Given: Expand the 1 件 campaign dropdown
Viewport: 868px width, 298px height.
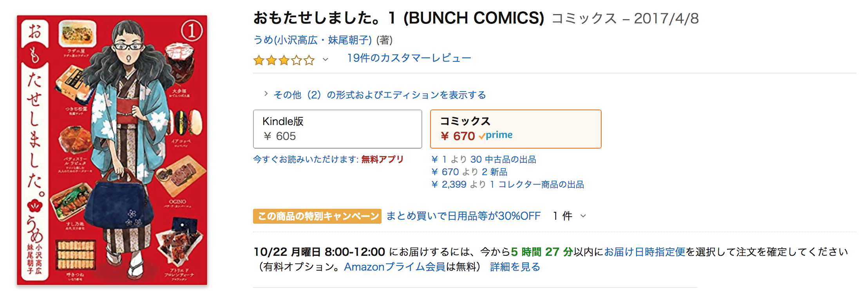Looking at the screenshot, I should (x=570, y=216).
